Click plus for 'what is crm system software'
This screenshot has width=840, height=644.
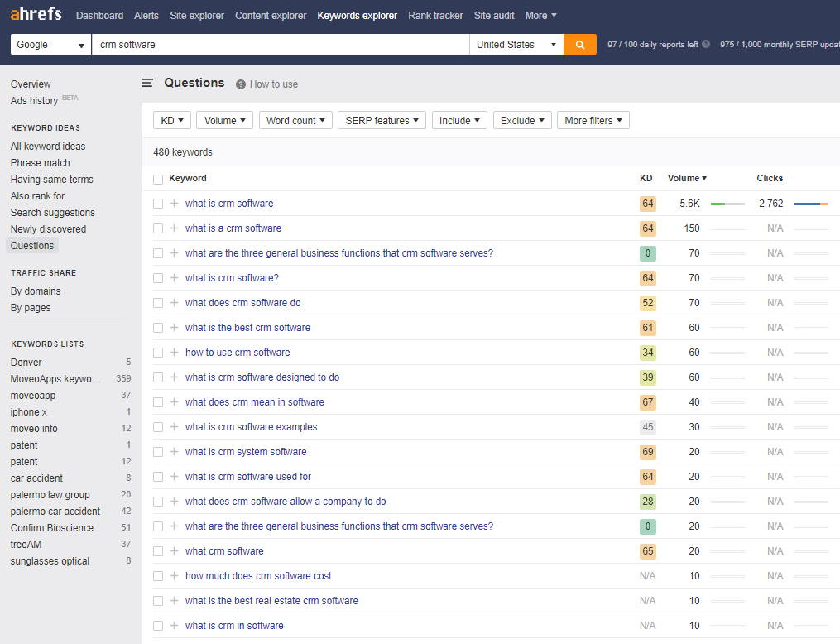(x=174, y=452)
